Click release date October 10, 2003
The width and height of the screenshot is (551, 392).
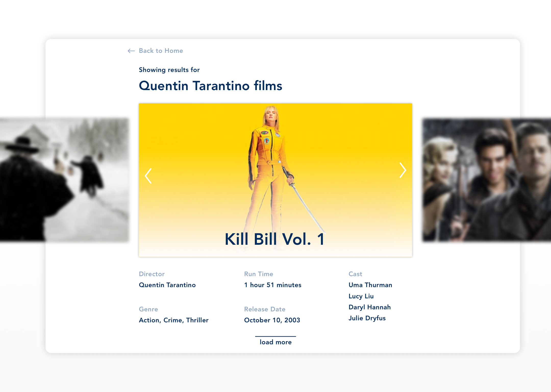pyautogui.click(x=272, y=320)
